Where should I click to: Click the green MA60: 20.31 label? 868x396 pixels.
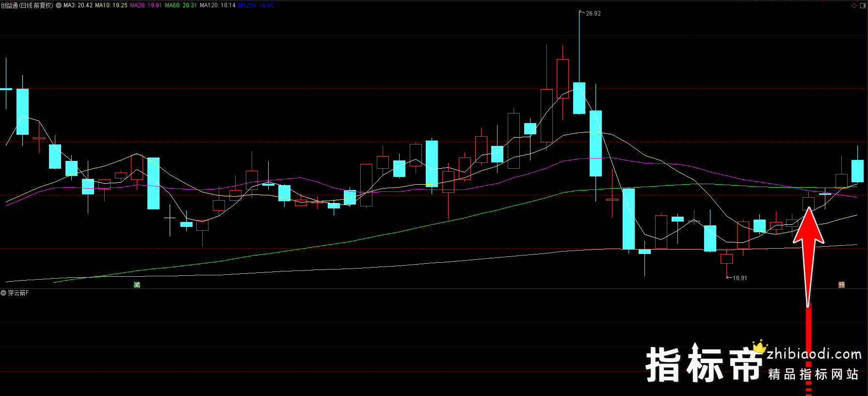tap(181, 5)
